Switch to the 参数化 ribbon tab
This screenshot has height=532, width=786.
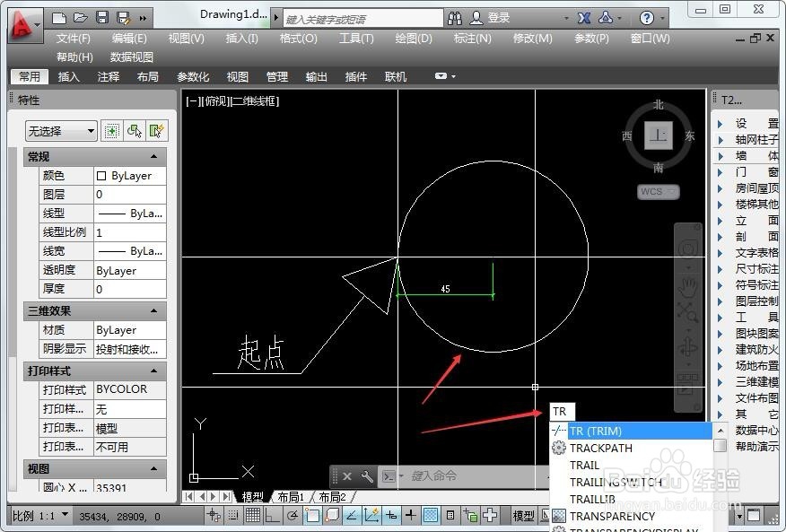point(193,77)
